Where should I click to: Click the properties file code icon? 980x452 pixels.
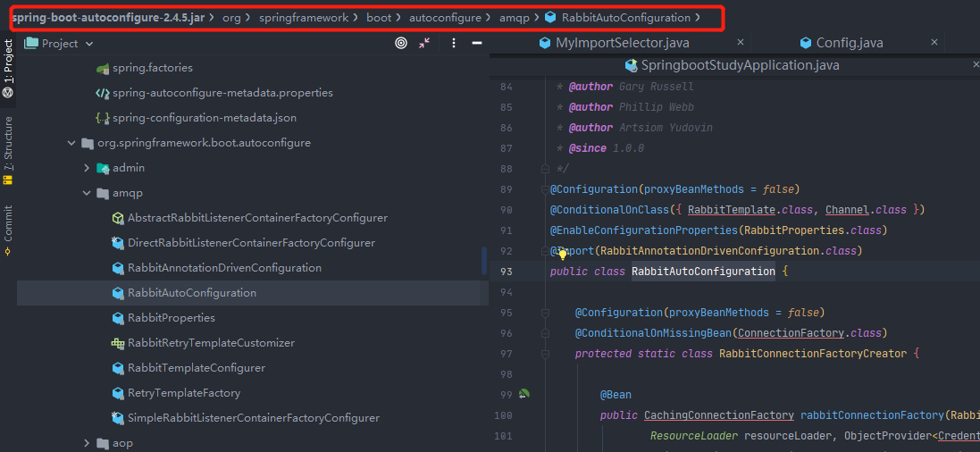tap(103, 93)
